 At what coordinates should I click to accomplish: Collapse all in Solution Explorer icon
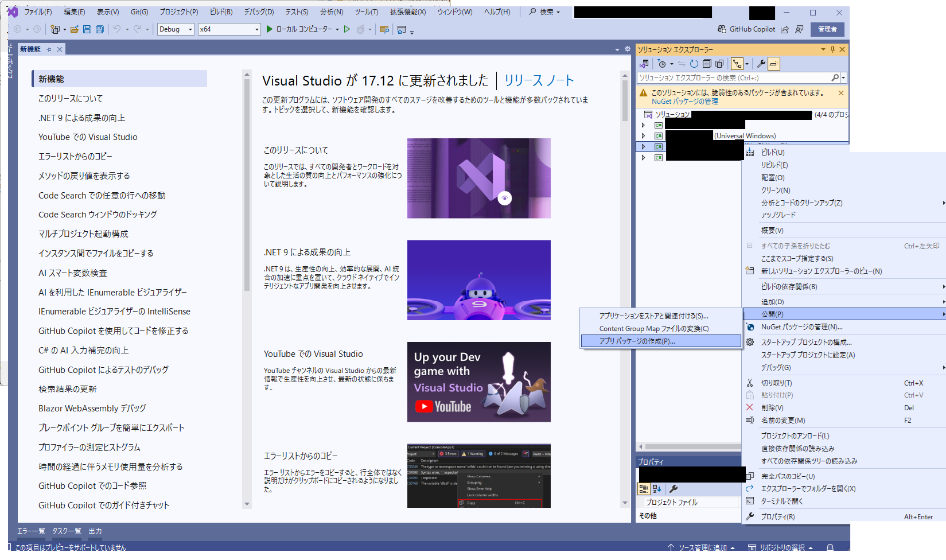point(707,64)
